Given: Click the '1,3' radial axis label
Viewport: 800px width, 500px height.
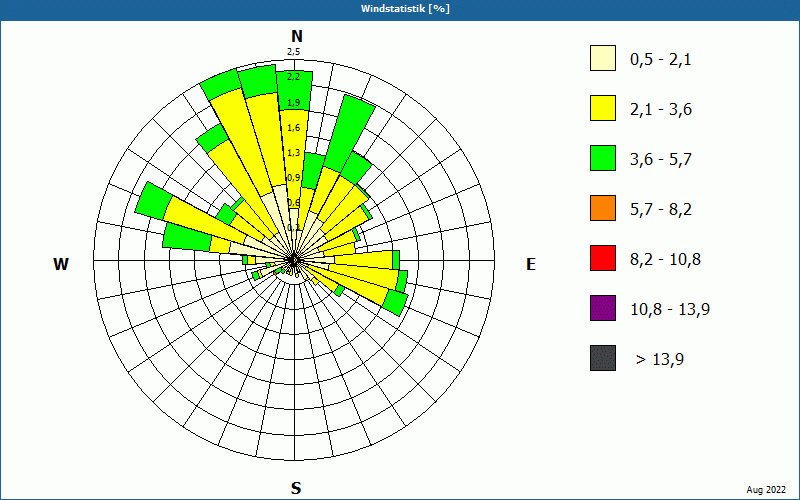Looking at the screenshot, I should point(293,153).
